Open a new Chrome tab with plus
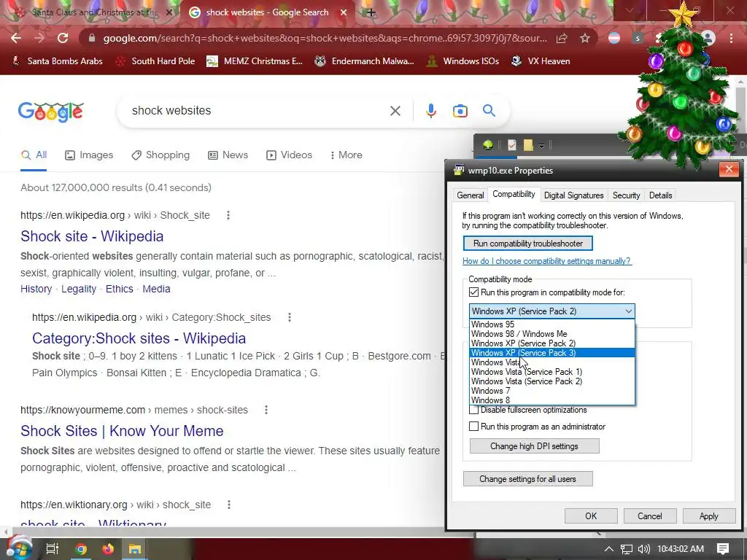Screen dimensions: 747x560 (371, 12)
